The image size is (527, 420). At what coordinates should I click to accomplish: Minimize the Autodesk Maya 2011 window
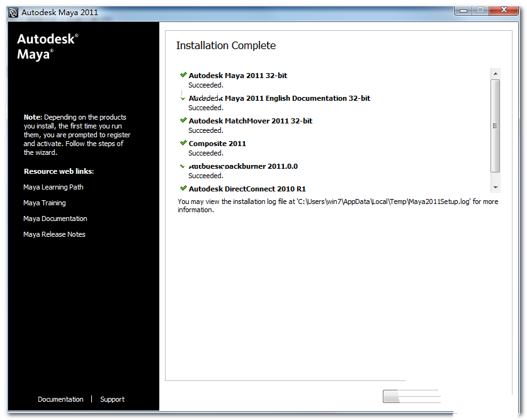tap(463, 11)
